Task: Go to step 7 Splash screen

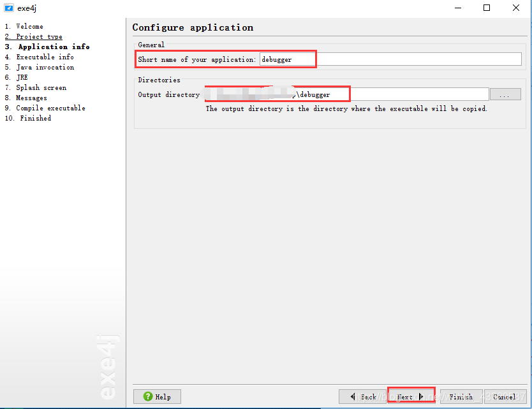Action: (x=36, y=87)
